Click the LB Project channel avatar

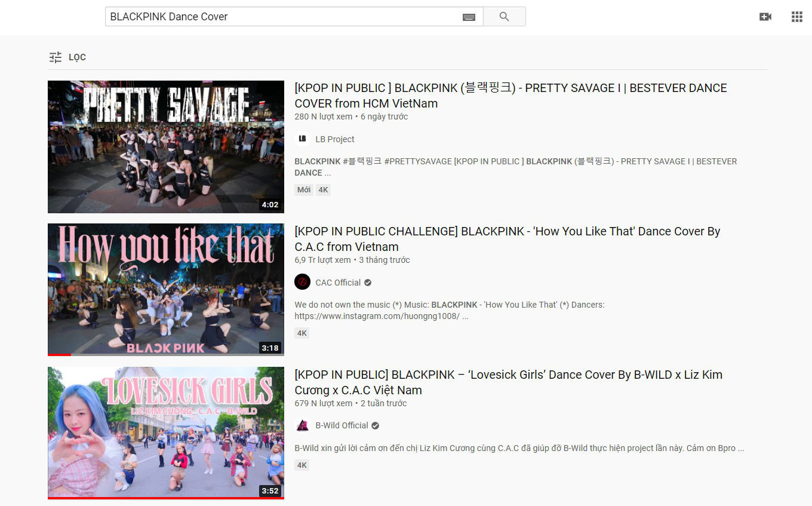click(302, 139)
